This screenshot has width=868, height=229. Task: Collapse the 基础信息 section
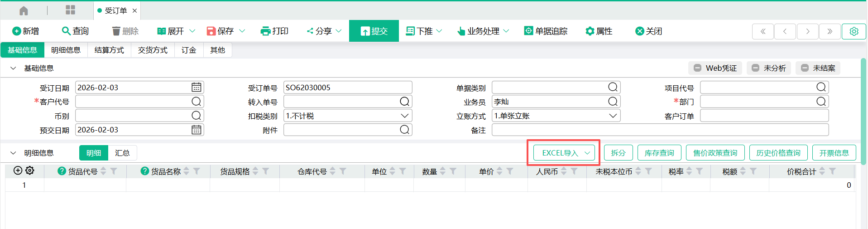pyautogui.click(x=13, y=68)
